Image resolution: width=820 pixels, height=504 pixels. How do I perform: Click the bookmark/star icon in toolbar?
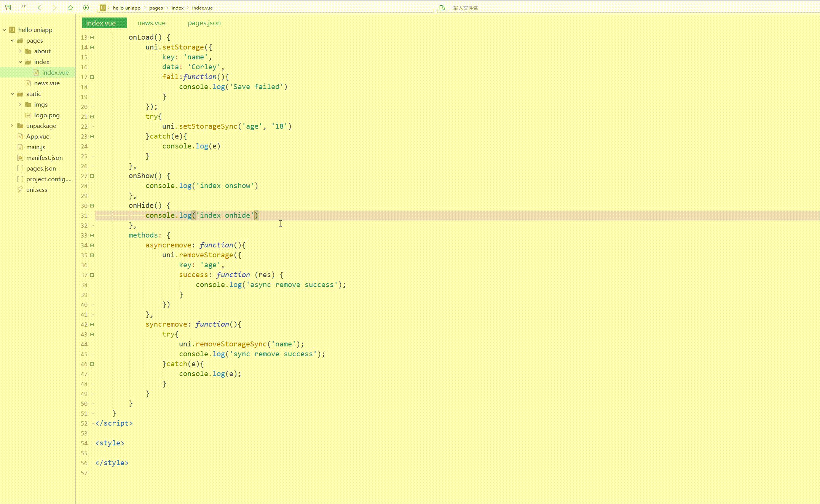pos(70,8)
